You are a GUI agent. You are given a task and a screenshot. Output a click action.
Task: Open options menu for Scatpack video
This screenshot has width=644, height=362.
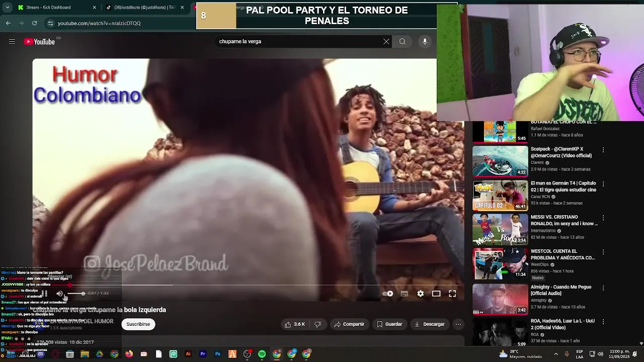603,150
